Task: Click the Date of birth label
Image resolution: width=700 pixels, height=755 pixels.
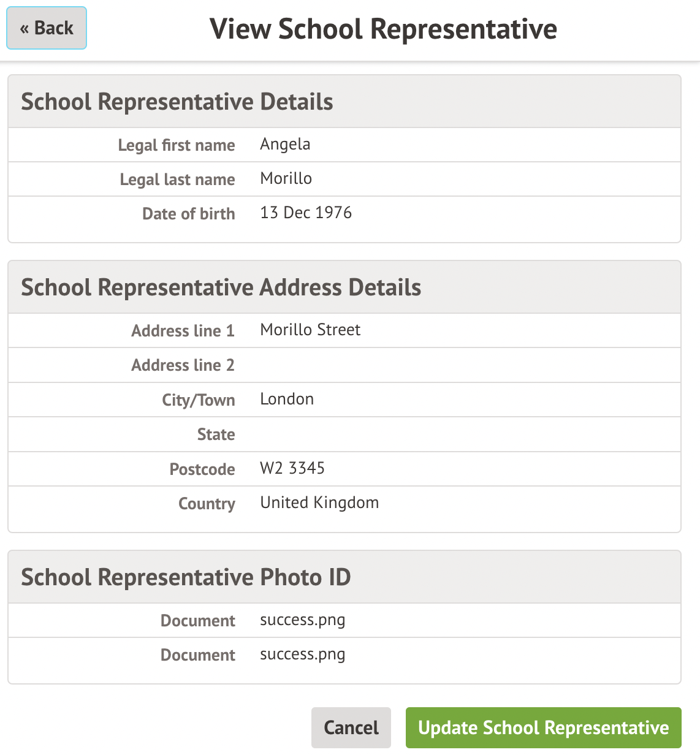Action: tap(188, 214)
